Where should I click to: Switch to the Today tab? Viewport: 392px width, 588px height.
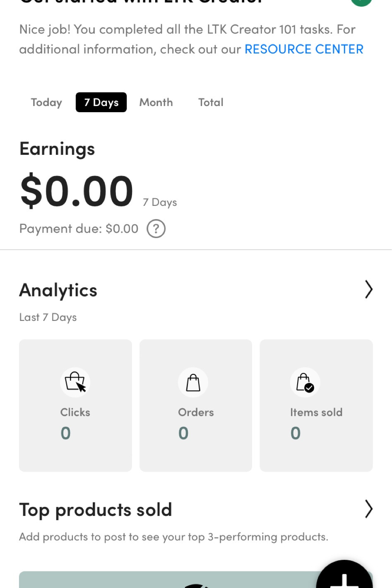(46, 102)
